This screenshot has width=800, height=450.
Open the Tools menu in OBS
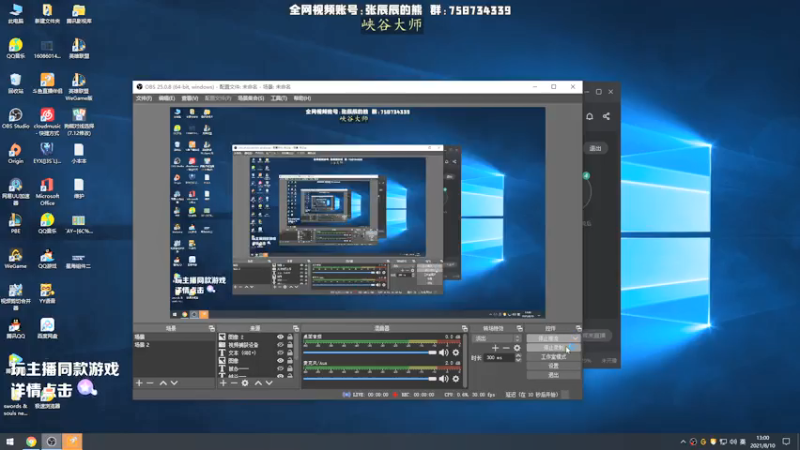coord(278,98)
